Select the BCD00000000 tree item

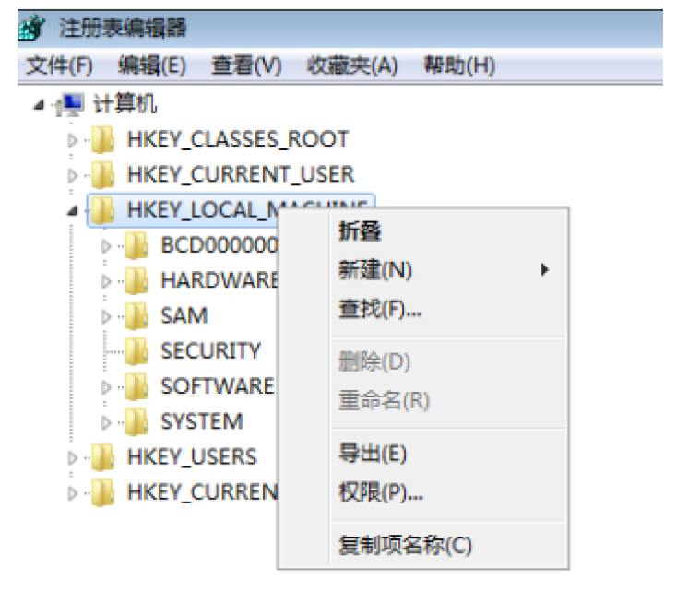[x=219, y=246]
